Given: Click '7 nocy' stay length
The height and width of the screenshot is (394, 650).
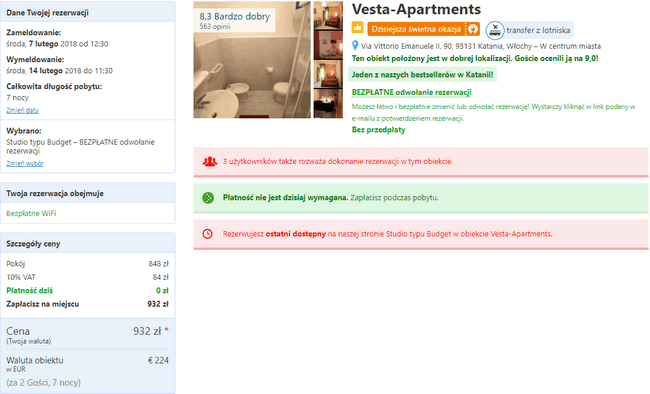Looking at the screenshot, I should (x=17, y=98).
